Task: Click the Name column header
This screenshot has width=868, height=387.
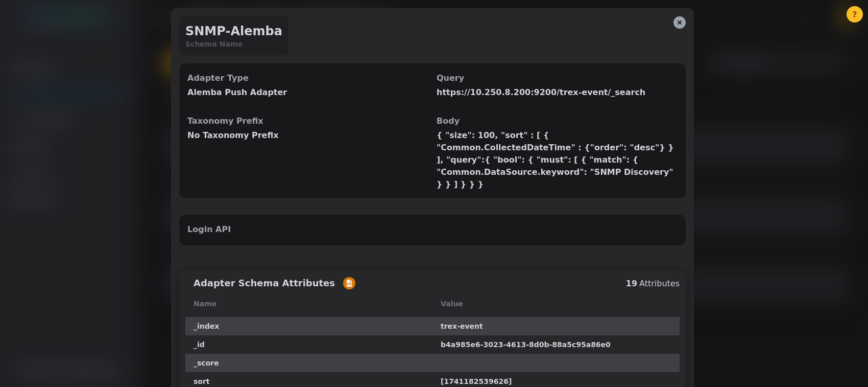Action: click(205, 304)
